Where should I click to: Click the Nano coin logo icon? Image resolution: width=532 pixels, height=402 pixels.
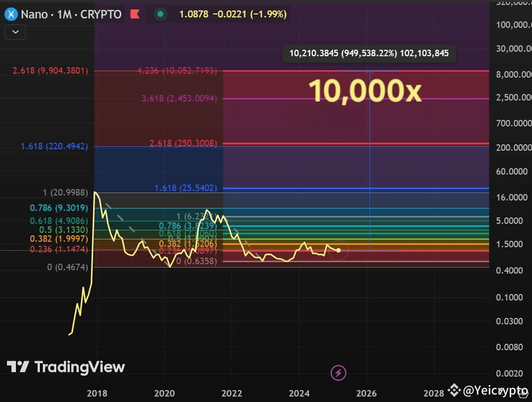pyautogui.click(x=11, y=14)
